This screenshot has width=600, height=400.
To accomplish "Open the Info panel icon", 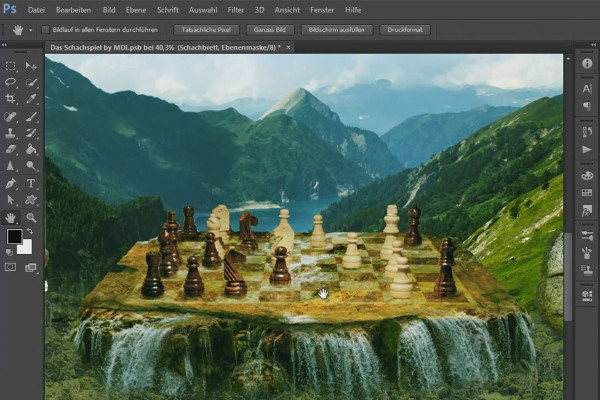I will point(587,64).
